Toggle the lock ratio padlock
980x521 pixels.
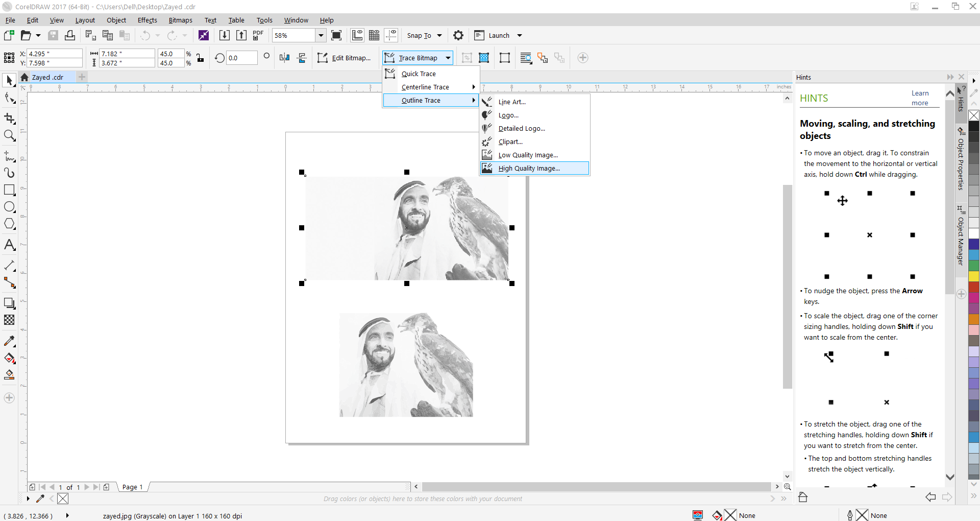click(200, 58)
